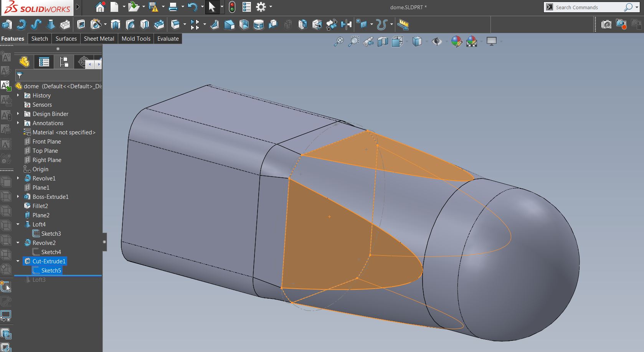Click the Apply Scene icon

pos(472,41)
